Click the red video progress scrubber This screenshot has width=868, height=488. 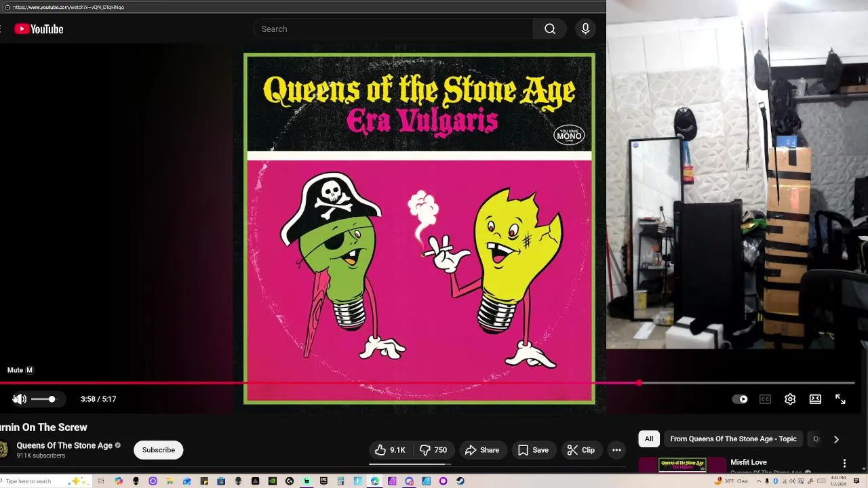[x=639, y=383]
